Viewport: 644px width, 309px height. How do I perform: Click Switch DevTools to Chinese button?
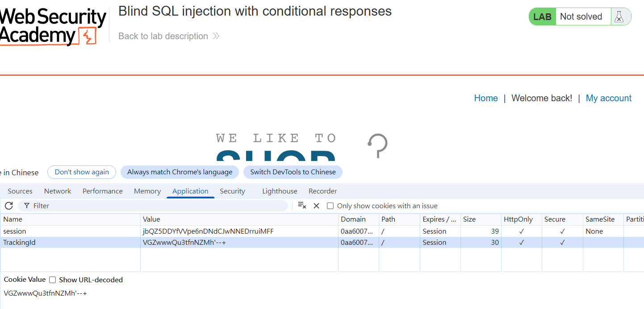293,172
